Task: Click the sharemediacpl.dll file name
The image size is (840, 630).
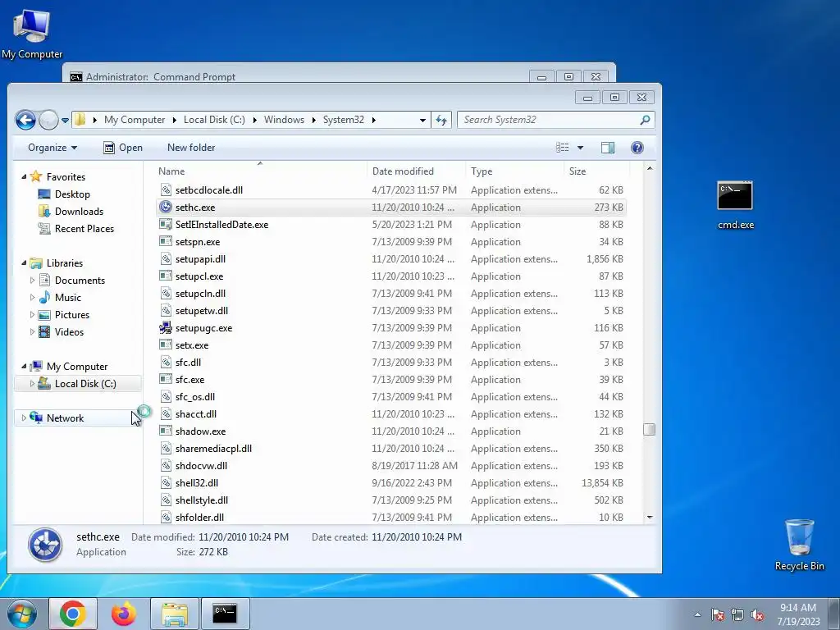Action: [x=213, y=449]
